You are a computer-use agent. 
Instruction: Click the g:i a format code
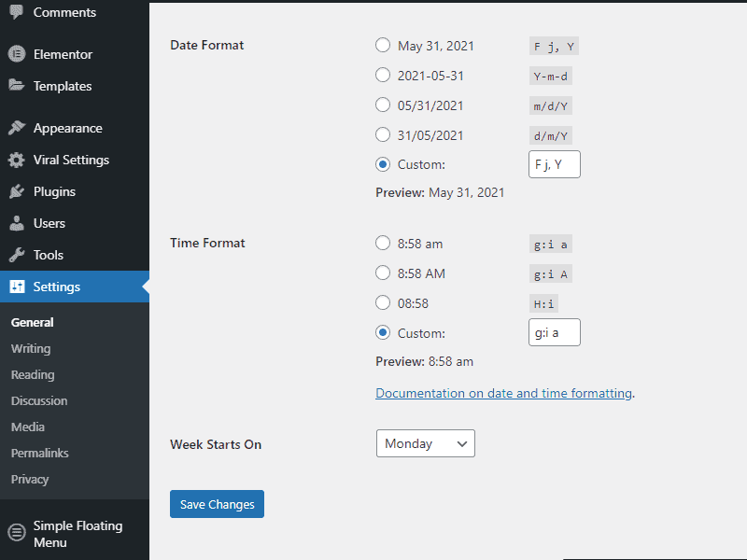551,245
